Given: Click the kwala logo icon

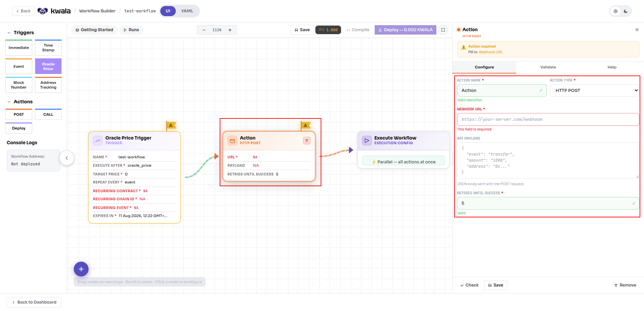Looking at the screenshot, I should [x=42, y=11].
